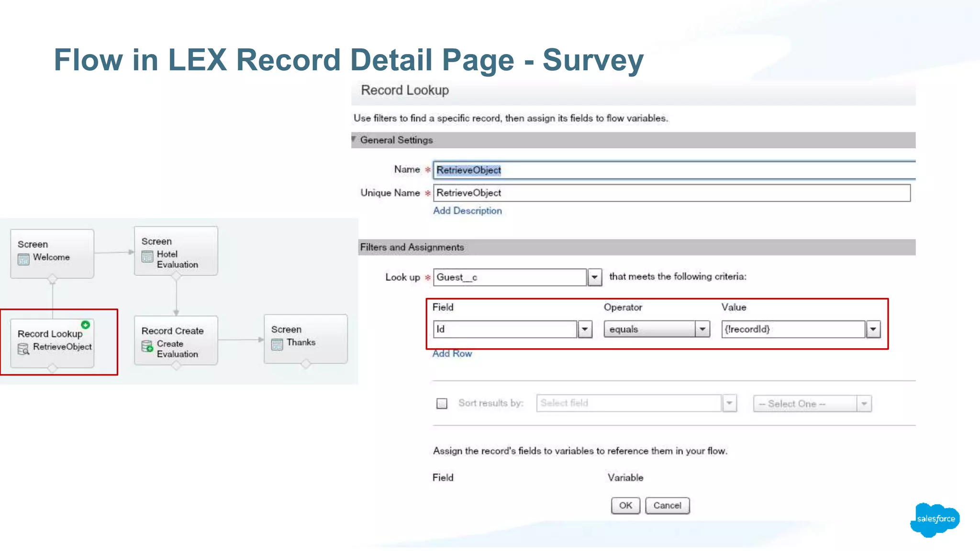Select the Create Evaluation connector diamond
Viewport: 980px width, 551px height.
pyautogui.click(x=176, y=365)
